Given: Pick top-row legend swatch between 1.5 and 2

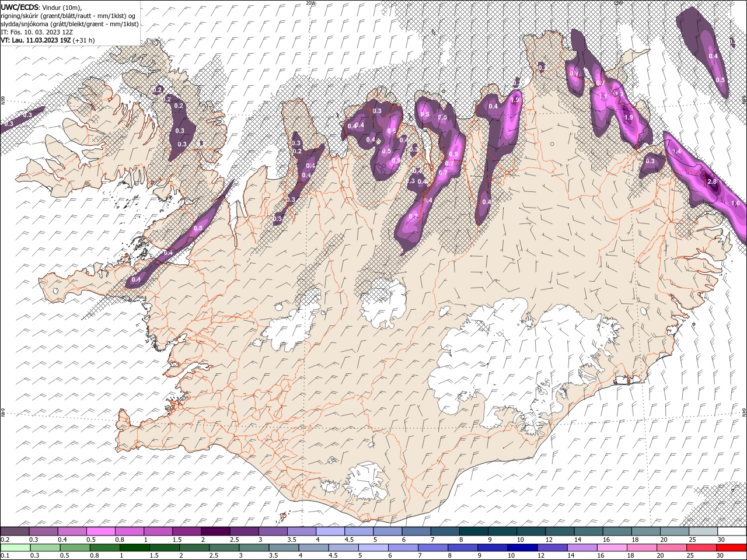Looking at the screenshot, I should pyautogui.click(x=187, y=531).
